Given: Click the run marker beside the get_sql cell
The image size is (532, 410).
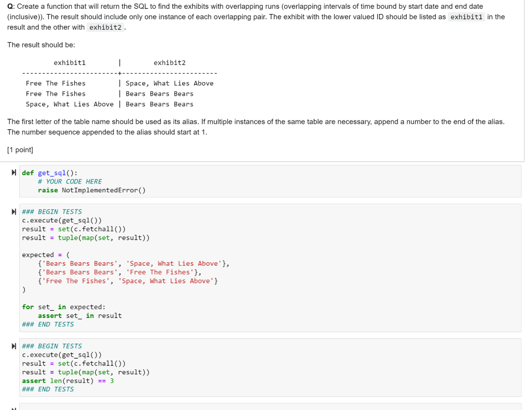Looking at the screenshot, I should pyautogui.click(x=14, y=172).
